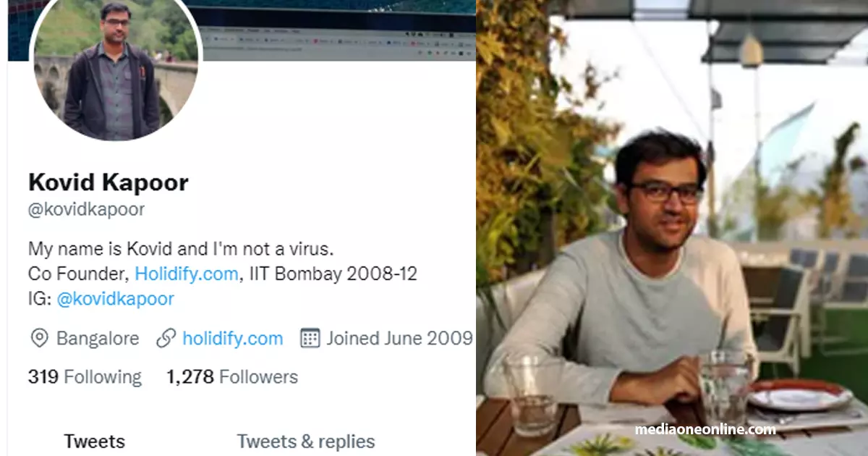Click the "My name is Kovid" bio line
Viewport: 868px width, 456px height.
181,250
